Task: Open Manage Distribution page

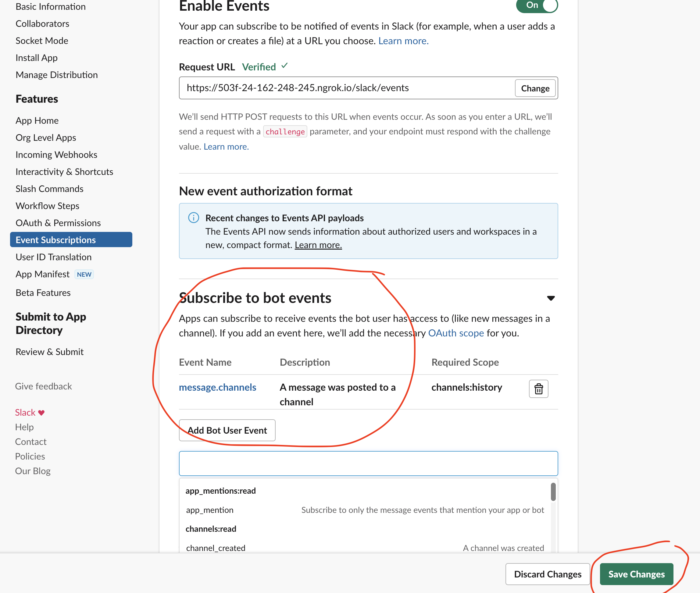Action: pyautogui.click(x=56, y=75)
